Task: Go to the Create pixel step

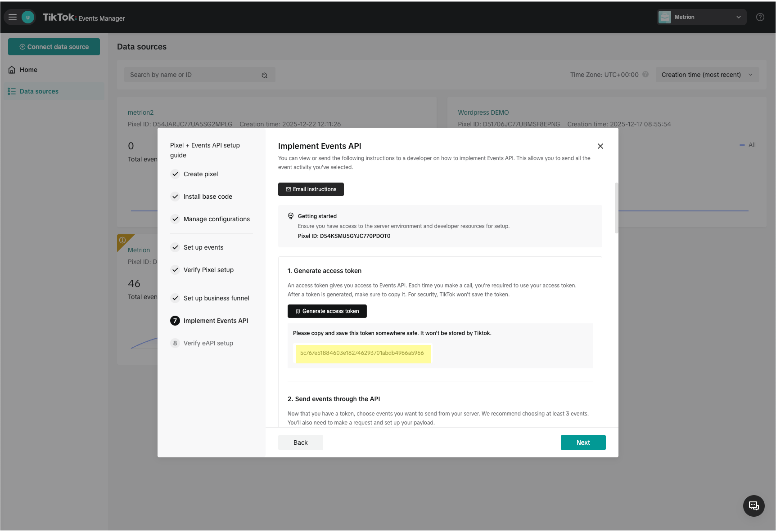Action: click(201, 174)
